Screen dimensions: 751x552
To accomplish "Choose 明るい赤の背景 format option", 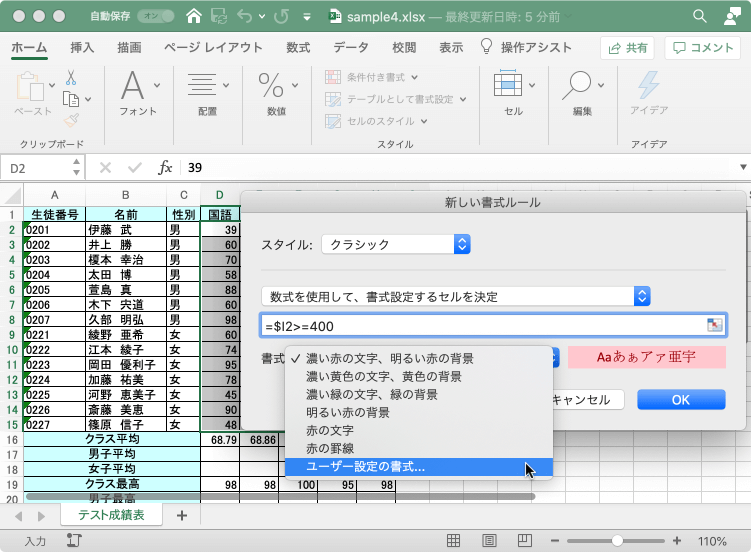I will coord(419,412).
